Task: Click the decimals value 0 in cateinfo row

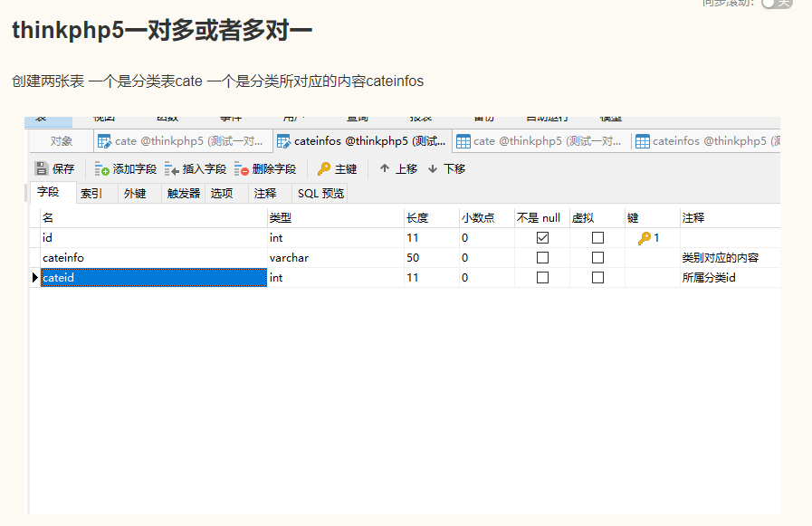Action: (465, 258)
